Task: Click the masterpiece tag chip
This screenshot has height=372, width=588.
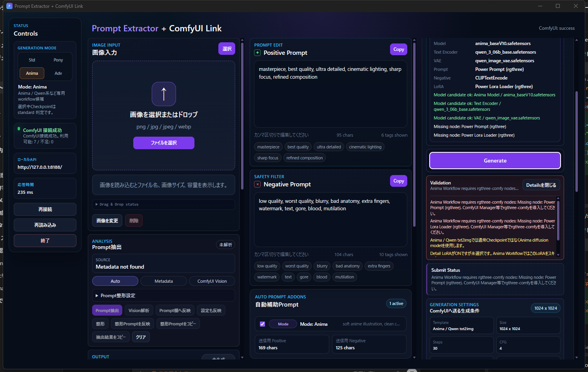Action: 269,147
